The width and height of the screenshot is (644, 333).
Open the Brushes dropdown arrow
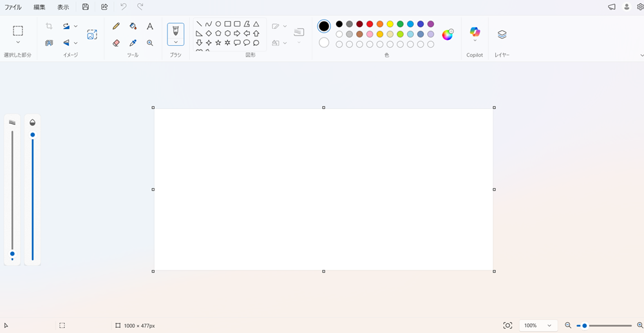(176, 42)
